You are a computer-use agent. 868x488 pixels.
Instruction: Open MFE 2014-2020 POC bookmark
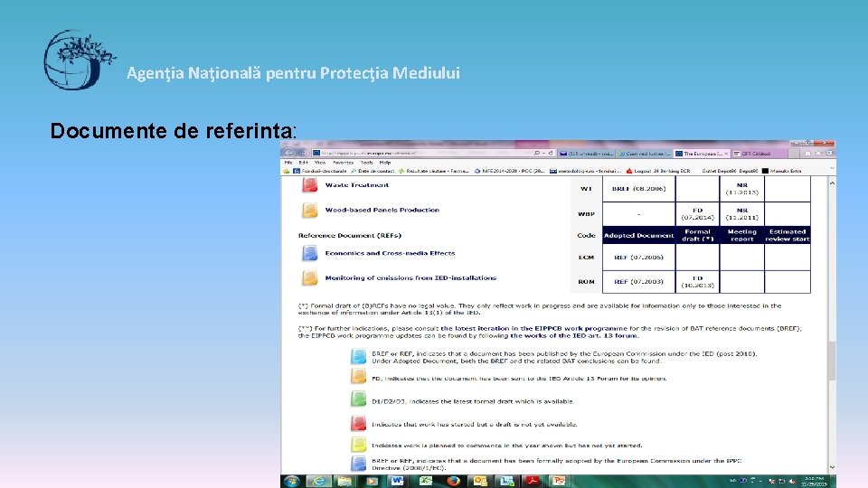click(509, 171)
